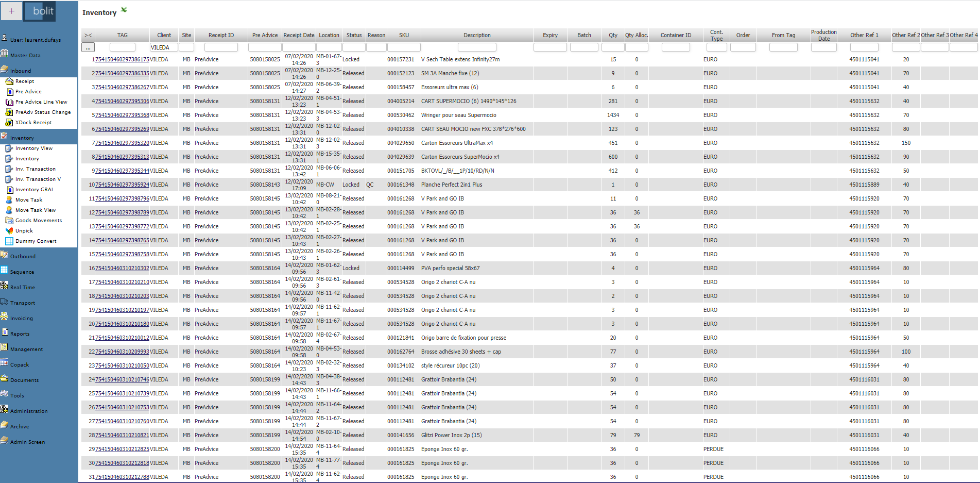Click the '...' filter button
Viewport: 980px width, 483px height.
(x=88, y=47)
